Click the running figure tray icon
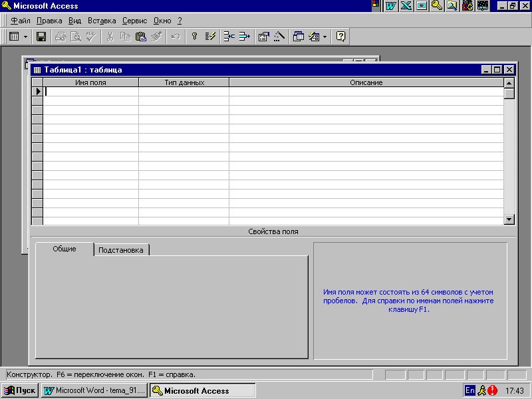The width and height of the screenshot is (532, 399). [x=481, y=390]
